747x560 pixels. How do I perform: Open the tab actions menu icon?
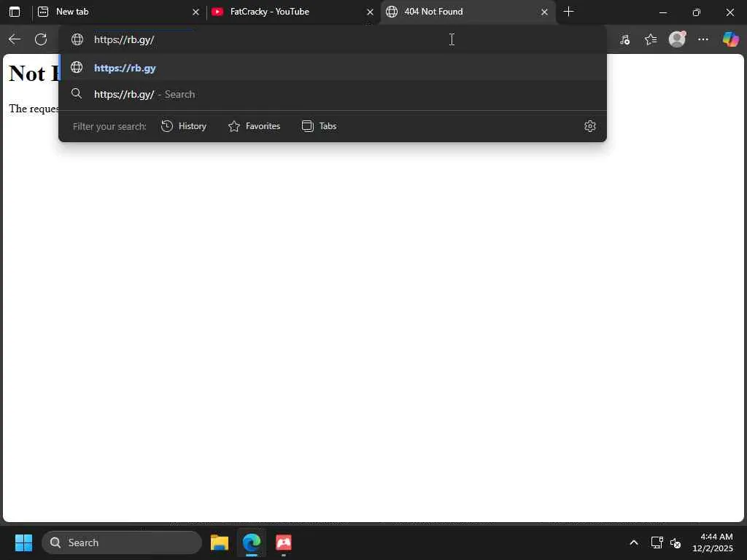pos(15,12)
